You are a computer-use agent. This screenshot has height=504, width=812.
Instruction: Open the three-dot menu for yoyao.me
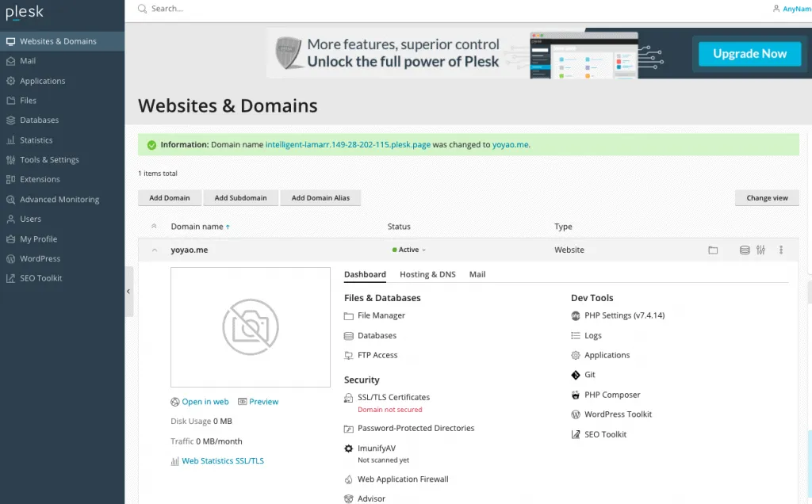(x=781, y=250)
